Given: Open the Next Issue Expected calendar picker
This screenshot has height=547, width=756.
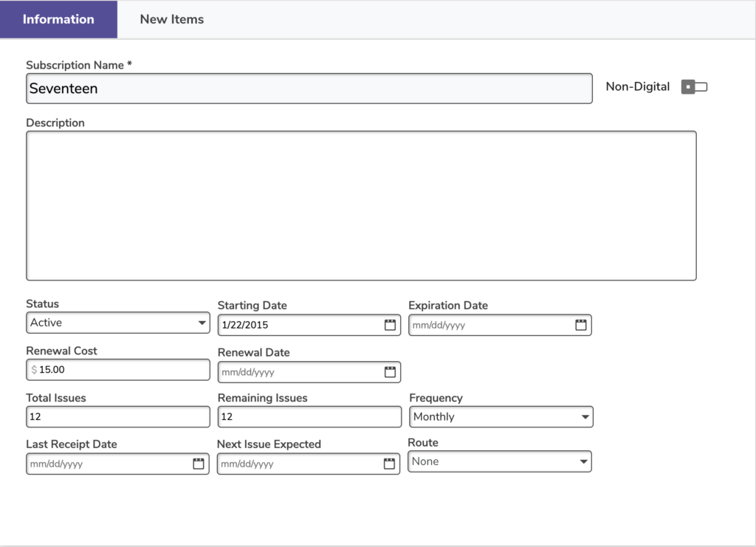Looking at the screenshot, I should [389, 464].
